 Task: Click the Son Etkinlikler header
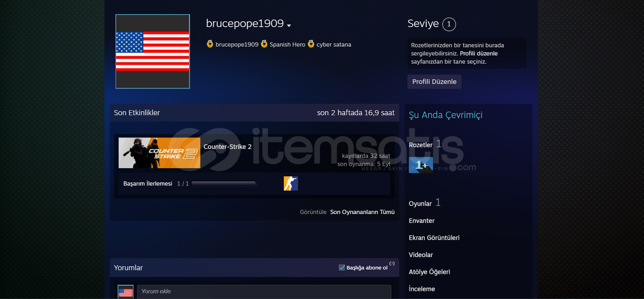click(137, 113)
